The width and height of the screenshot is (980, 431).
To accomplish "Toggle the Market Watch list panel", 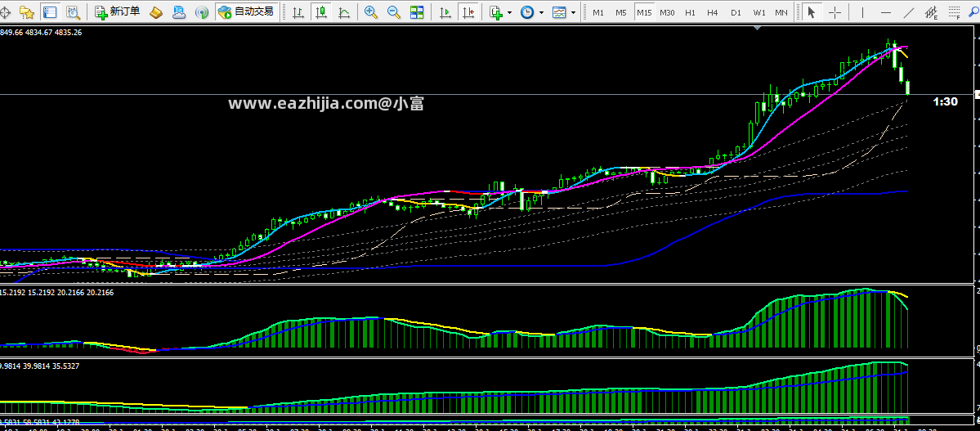I will click(x=50, y=12).
